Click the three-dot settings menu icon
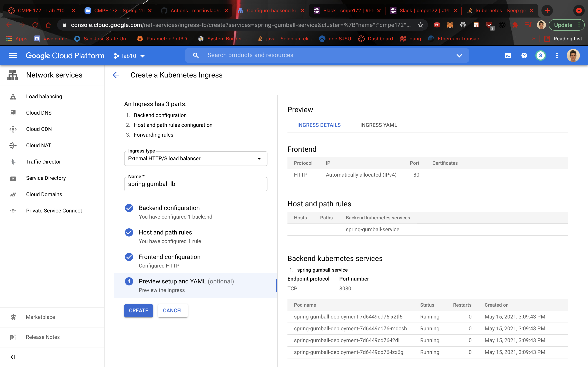Viewport: 588px width, 367px height. pyautogui.click(x=557, y=56)
